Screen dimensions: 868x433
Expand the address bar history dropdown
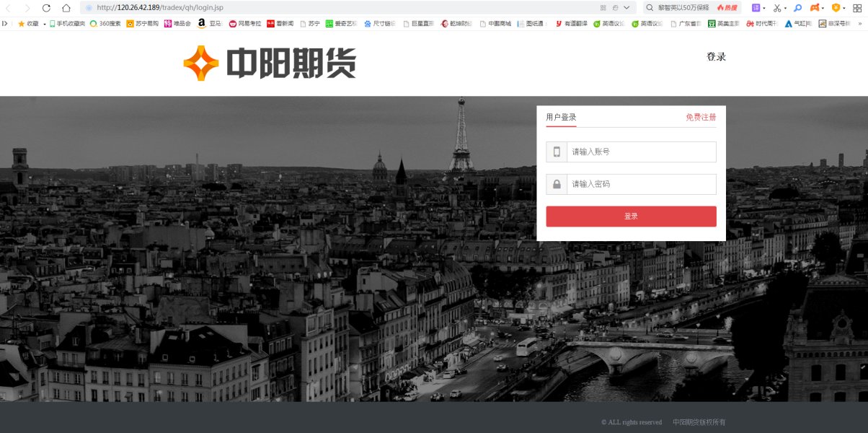click(626, 7)
